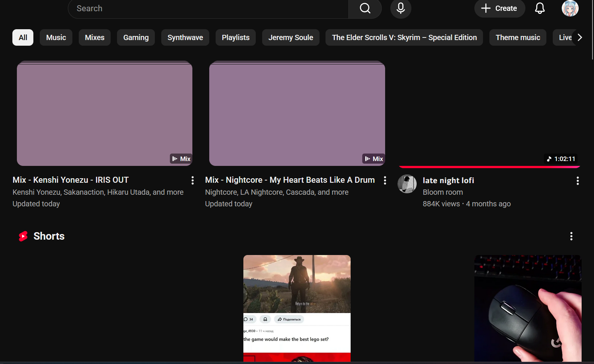
Task: Click the red progress bar under lofi video
Action: [489, 167]
